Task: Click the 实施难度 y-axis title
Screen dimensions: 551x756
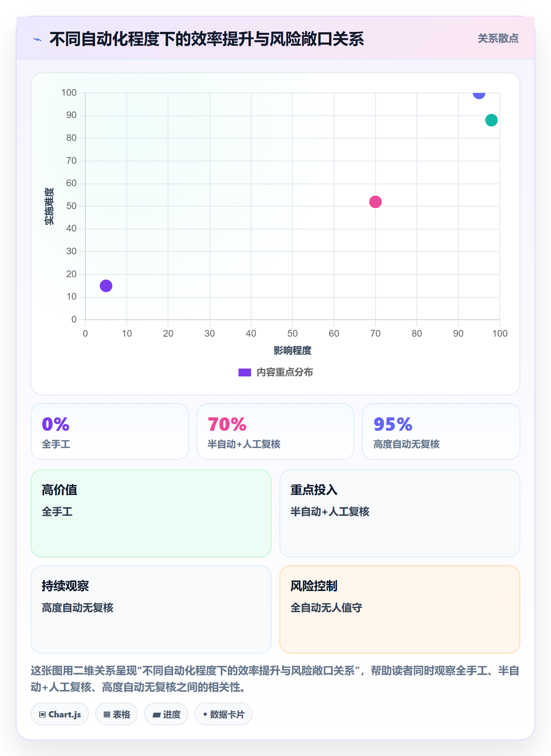Action: click(x=49, y=206)
